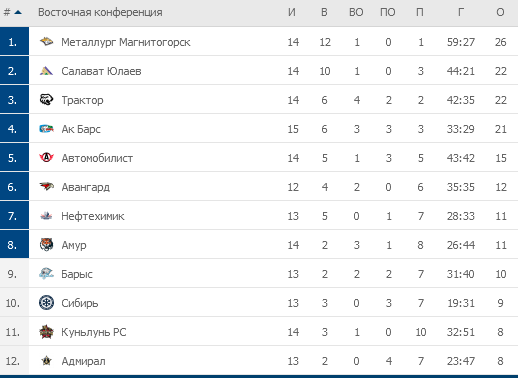The image size is (518, 378).
Task: Sort by the И games played header
Action: [x=292, y=12]
